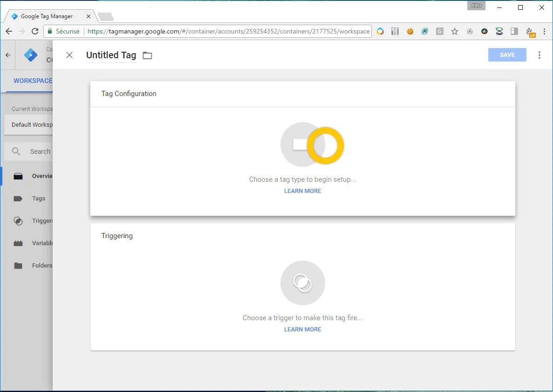The height and width of the screenshot is (392, 553).
Task: Click the folder icon next to Untitled Tag
Action: [147, 55]
